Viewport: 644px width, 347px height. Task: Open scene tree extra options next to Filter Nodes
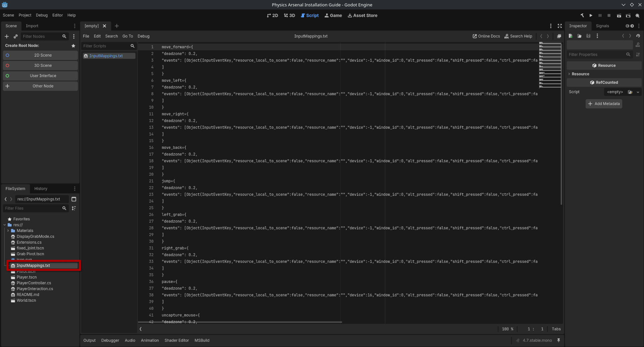pos(74,36)
